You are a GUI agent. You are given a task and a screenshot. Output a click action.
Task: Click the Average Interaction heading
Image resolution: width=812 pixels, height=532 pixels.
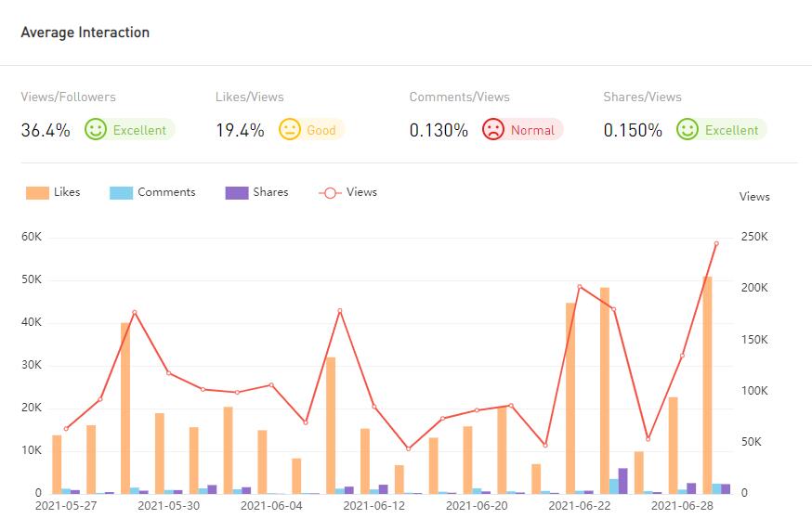(85, 32)
